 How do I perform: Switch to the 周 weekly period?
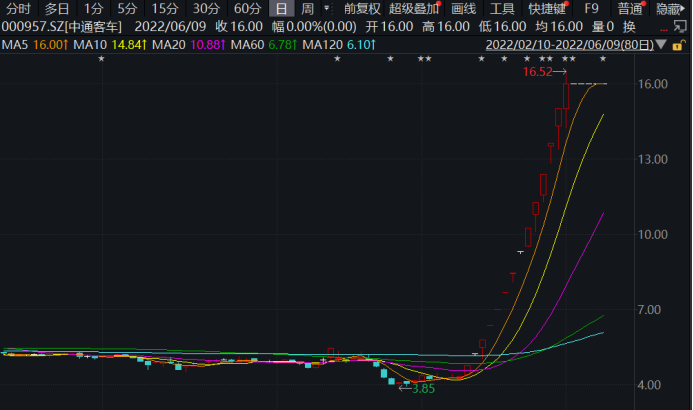coord(307,8)
